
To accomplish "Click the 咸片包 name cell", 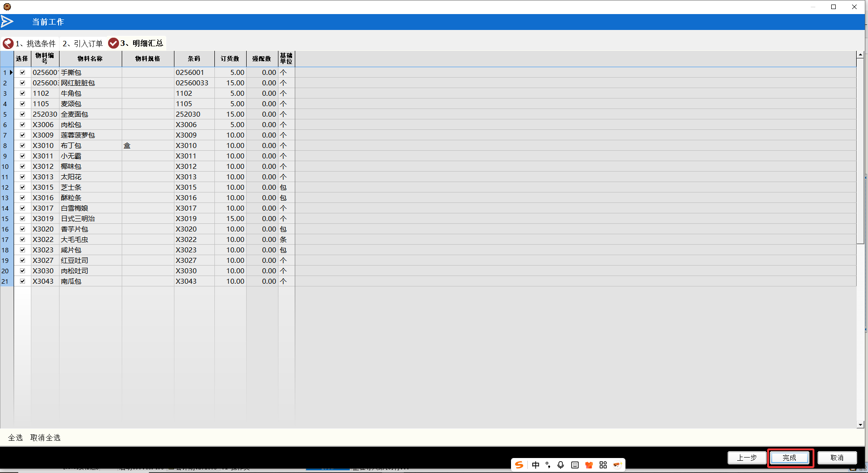I will (x=90, y=250).
